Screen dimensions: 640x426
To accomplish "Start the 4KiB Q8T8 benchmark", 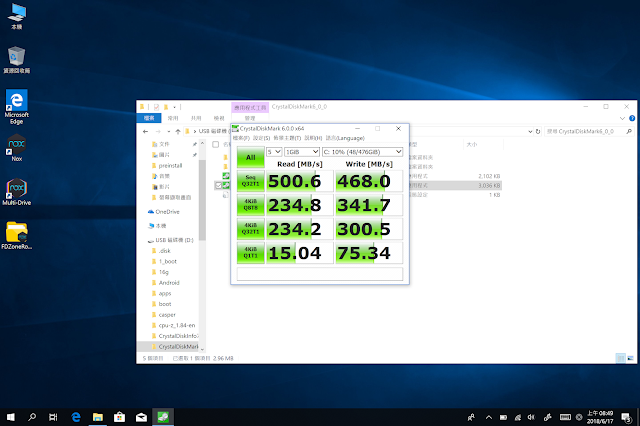I will [x=251, y=205].
